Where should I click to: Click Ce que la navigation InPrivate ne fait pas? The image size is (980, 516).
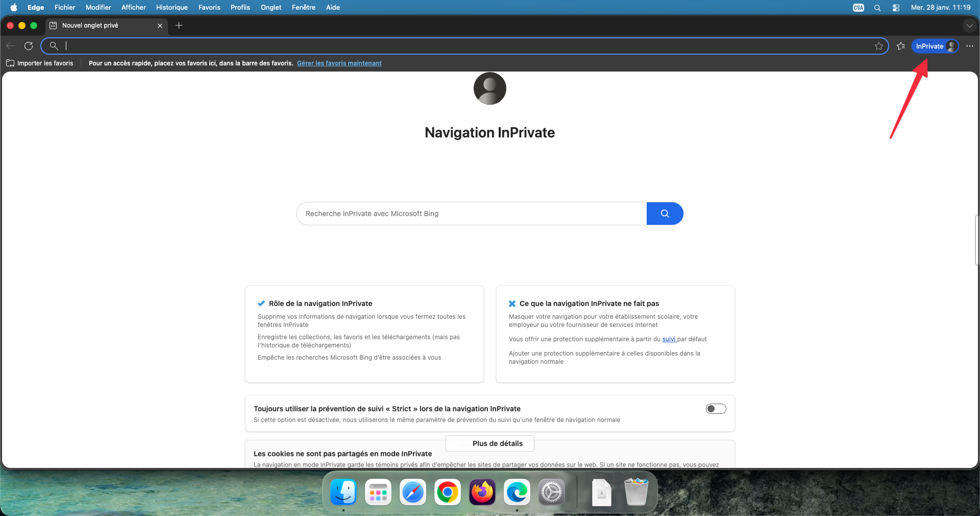(590, 303)
